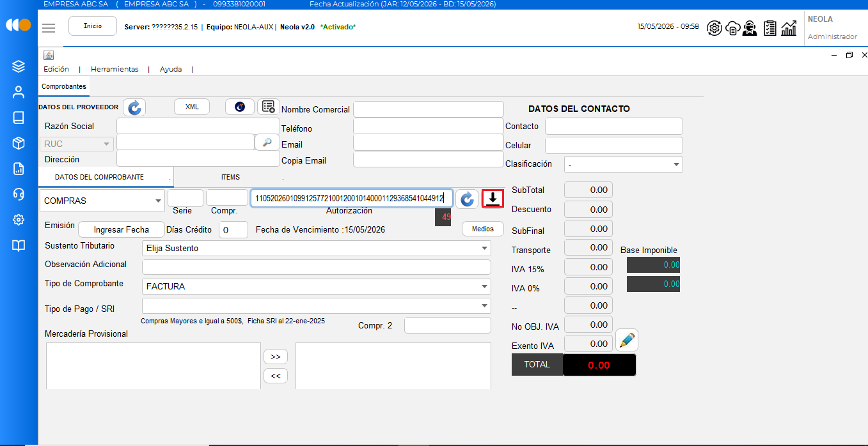This screenshot has width=868, height=446.
Task: Open the layers icon in left sidebar
Action: coord(19,66)
